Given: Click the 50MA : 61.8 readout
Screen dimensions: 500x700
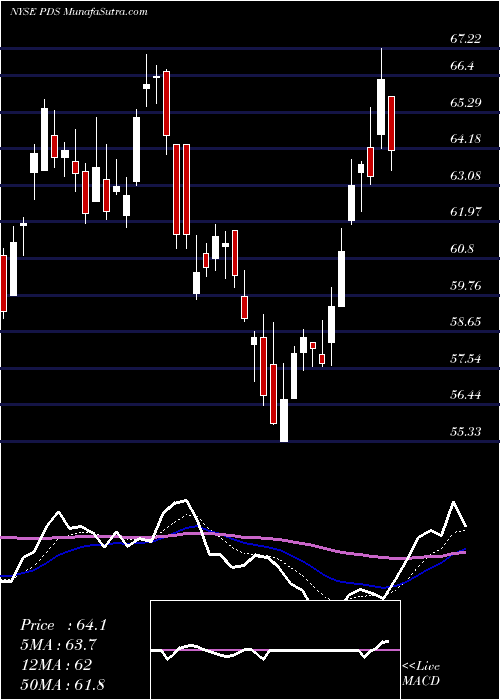Looking at the screenshot, I should pos(62,684).
